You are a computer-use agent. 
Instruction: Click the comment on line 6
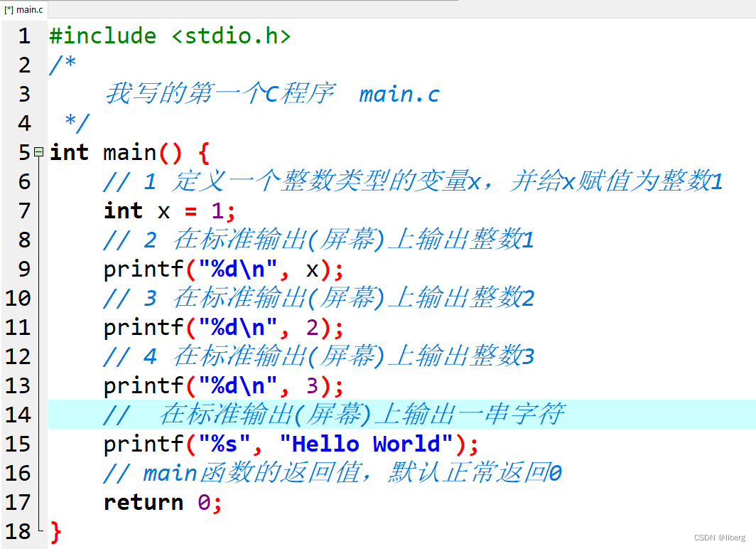[413, 181]
